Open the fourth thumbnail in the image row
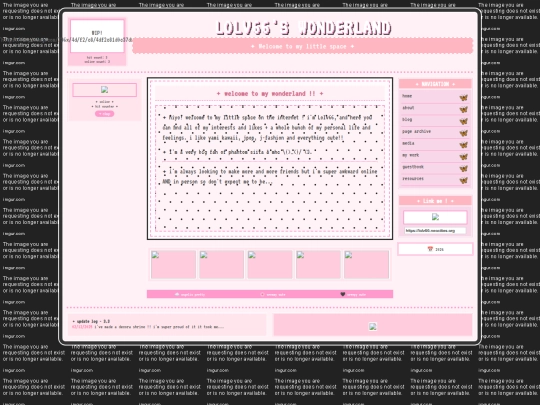540x405 pixels. (318, 264)
